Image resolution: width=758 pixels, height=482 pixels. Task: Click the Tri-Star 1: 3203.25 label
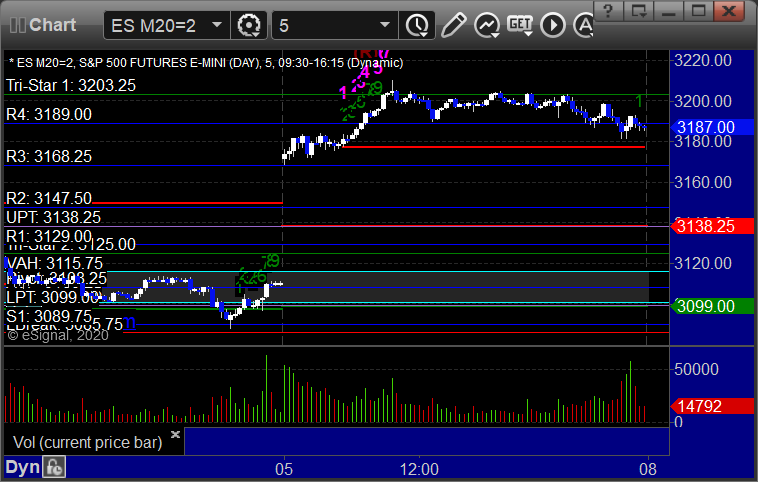click(71, 86)
